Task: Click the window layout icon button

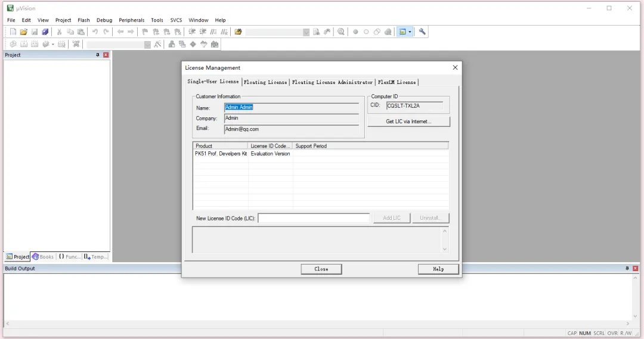Action: point(402,32)
